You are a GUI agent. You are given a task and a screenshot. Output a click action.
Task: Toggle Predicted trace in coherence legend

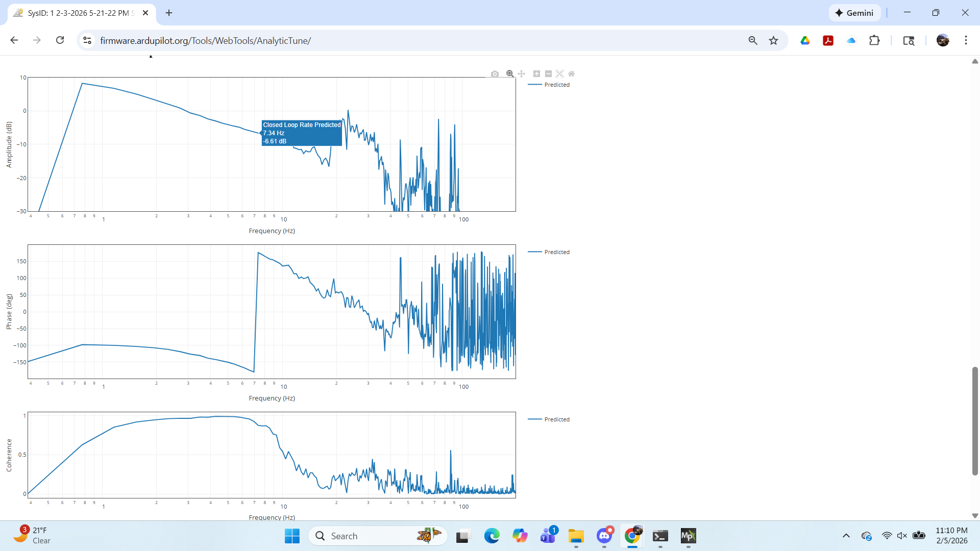(x=556, y=419)
